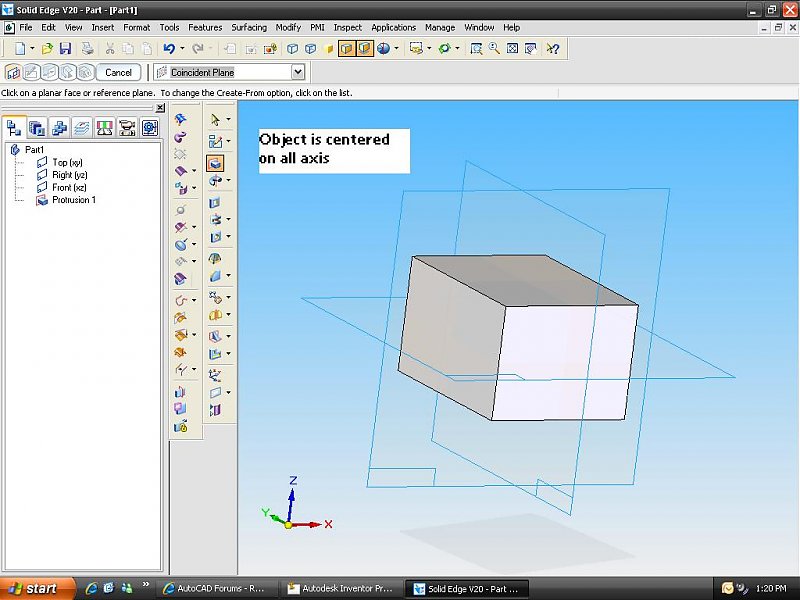Click the Save icon in the toolbar
The image size is (800, 600).
pyautogui.click(x=65, y=48)
